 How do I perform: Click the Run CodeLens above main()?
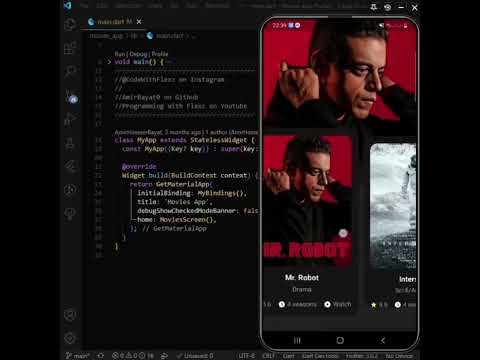point(120,54)
